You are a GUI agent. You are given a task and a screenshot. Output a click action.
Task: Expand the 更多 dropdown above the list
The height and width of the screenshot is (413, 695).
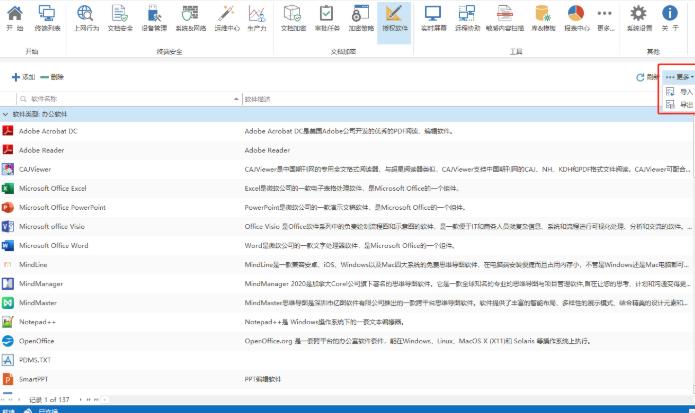pos(678,77)
